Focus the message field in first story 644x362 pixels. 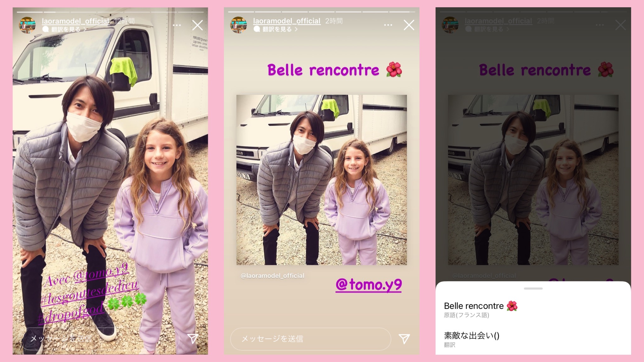coord(99,339)
